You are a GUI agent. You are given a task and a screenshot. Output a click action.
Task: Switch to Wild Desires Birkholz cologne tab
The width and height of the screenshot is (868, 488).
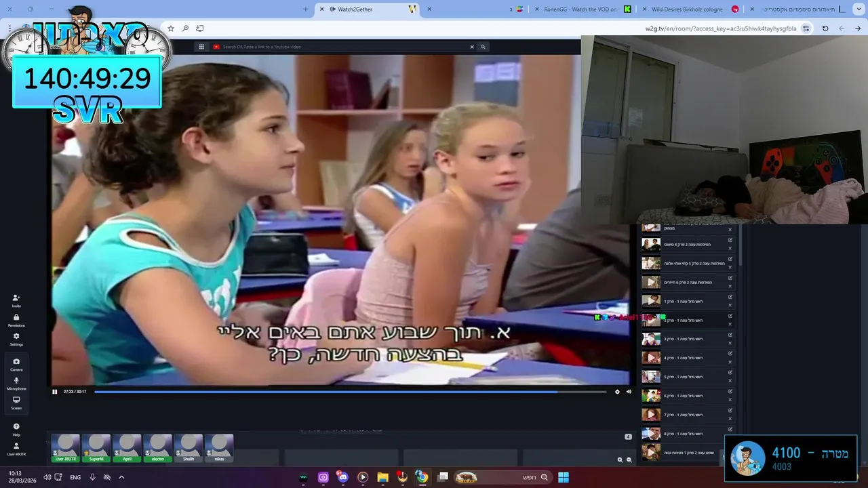(x=692, y=9)
